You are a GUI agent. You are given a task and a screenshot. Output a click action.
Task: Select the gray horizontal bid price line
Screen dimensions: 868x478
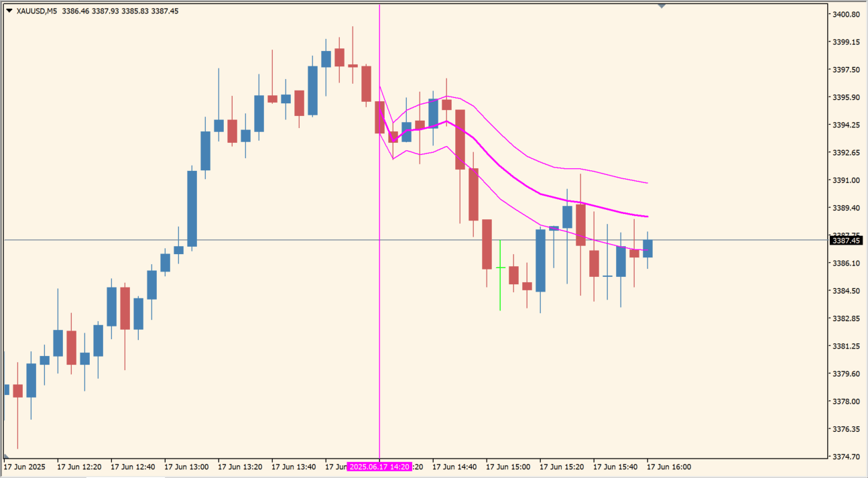[268, 240]
